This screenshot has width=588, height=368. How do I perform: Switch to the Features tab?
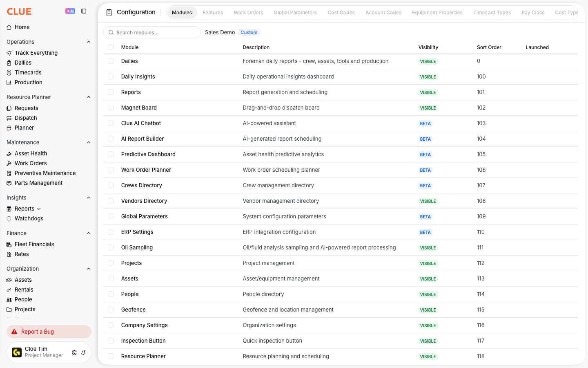tap(213, 13)
